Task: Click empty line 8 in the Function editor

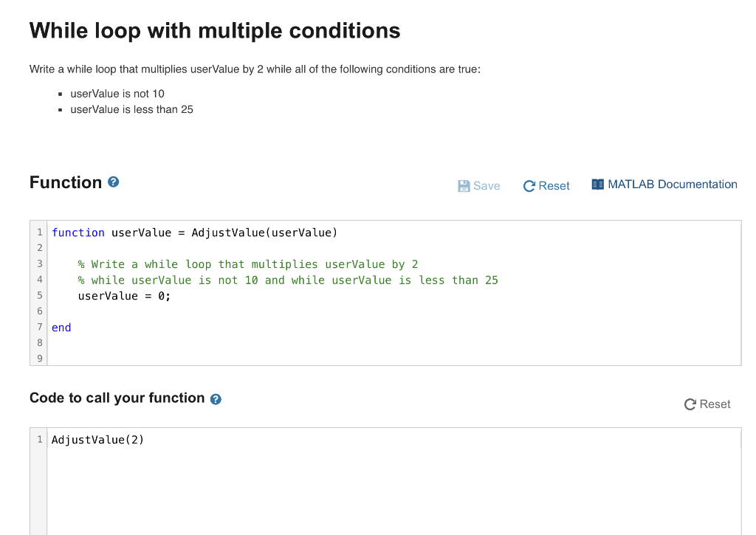Action: pos(148,342)
